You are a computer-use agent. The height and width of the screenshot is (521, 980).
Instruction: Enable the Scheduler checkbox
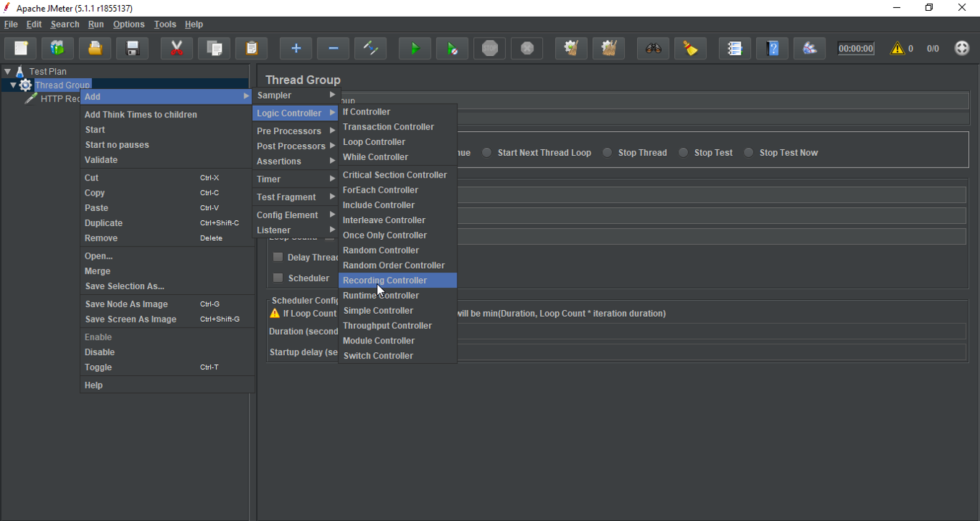click(x=278, y=278)
